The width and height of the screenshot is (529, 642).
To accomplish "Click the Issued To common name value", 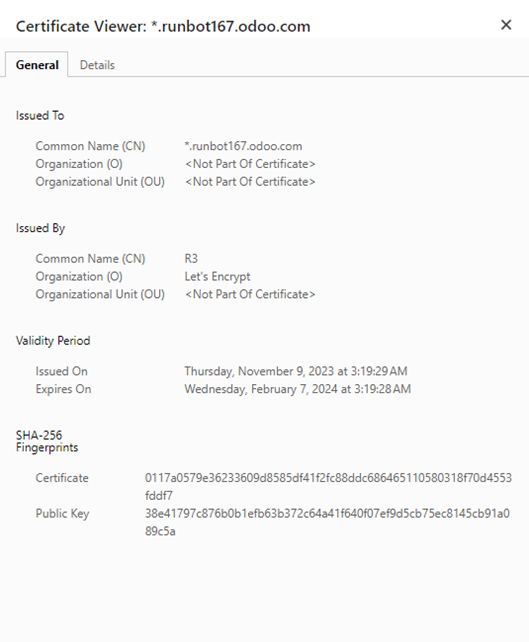I will (243, 146).
